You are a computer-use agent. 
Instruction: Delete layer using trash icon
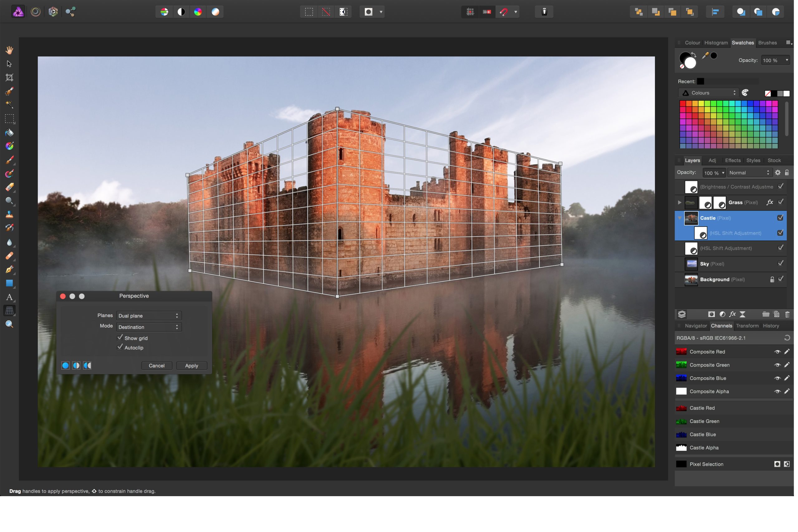[787, 314]
